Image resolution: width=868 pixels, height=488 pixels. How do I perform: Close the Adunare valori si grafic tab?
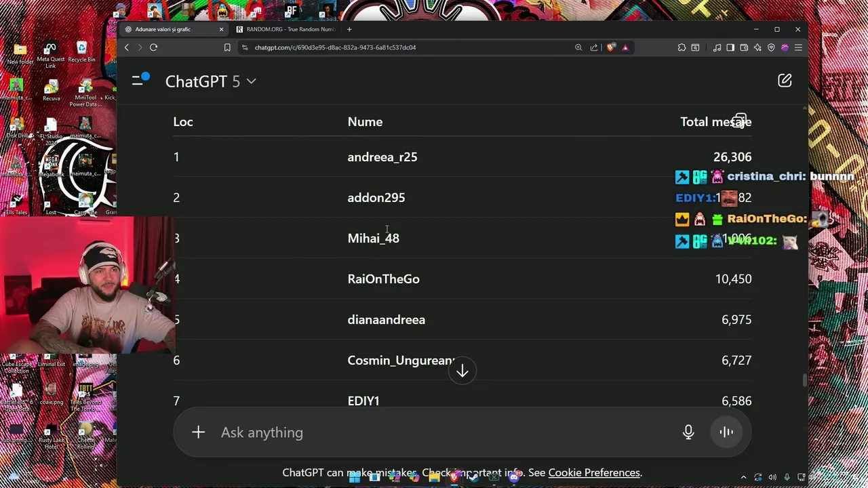pos(221,29)
